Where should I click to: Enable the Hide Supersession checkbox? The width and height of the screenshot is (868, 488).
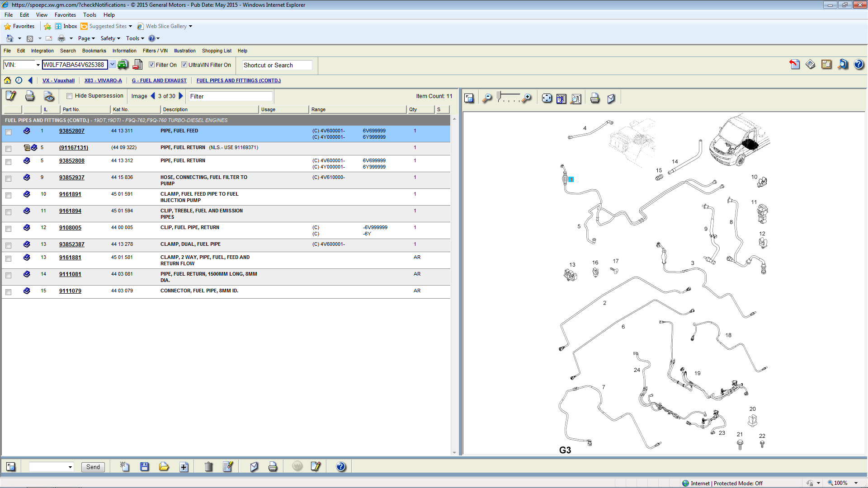coord(70,96)
